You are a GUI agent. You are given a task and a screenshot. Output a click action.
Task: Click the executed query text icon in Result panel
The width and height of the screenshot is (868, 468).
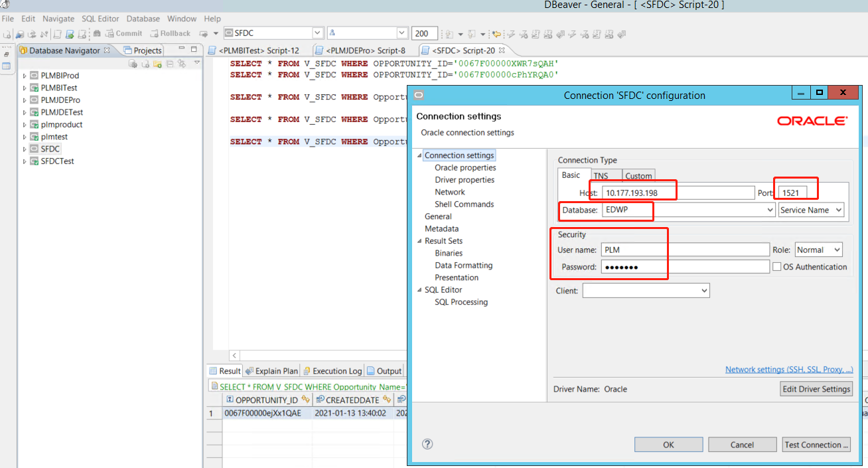(x=214, y=386)
